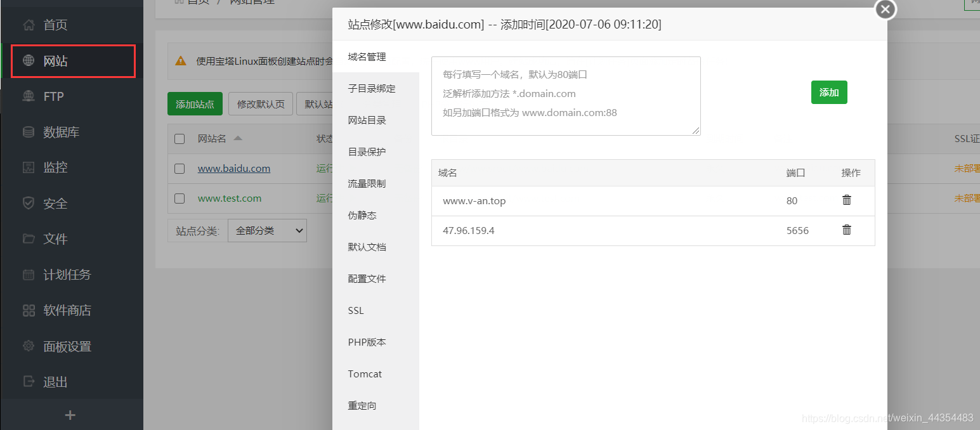Click inside the domain entry textarea
The height and width of the screenshot is (430, 980).
coord(565,95)
